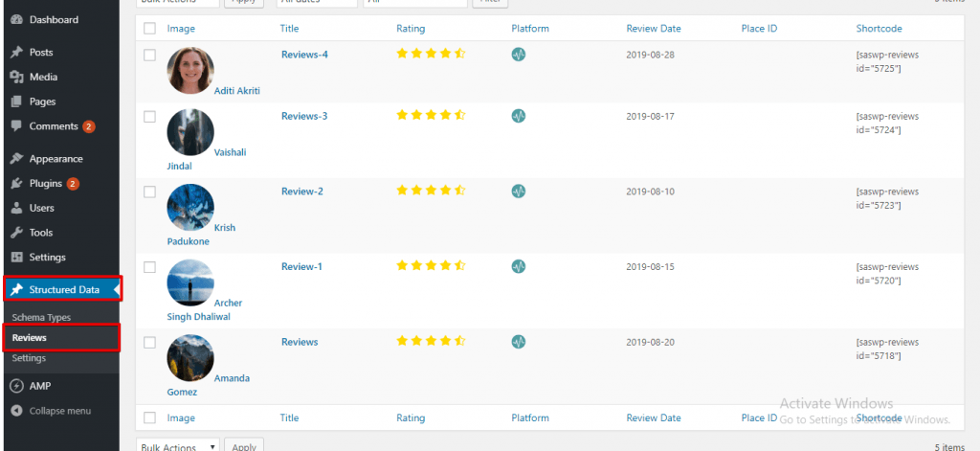Open the Media library icon
Image resolution: width=980 pixels, height=451 pixels.
pyautogui.click(x=17, y=77)
